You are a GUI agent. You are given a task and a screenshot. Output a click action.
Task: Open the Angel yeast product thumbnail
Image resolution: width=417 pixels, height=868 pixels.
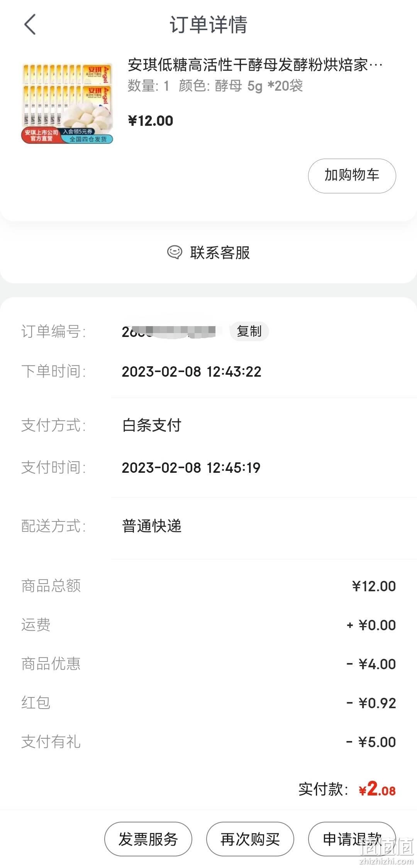67,103
